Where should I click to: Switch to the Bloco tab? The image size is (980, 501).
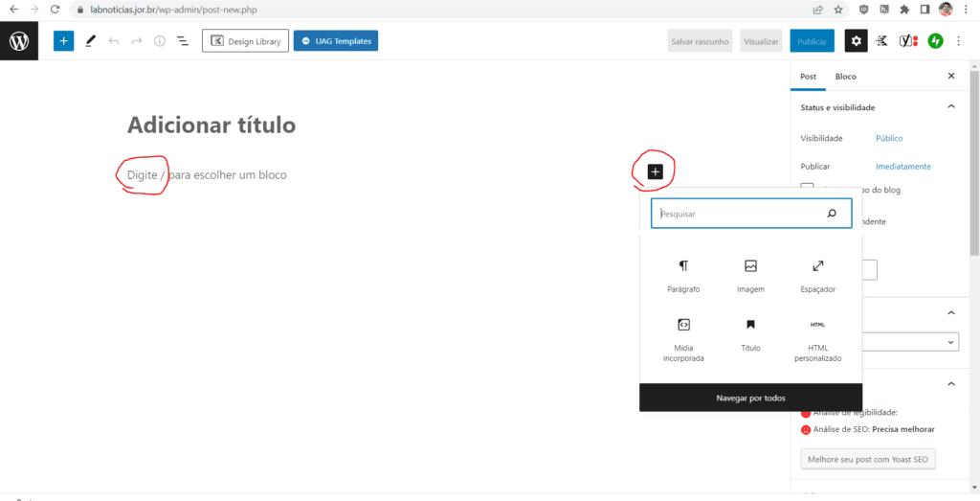[x=845, y=77]
